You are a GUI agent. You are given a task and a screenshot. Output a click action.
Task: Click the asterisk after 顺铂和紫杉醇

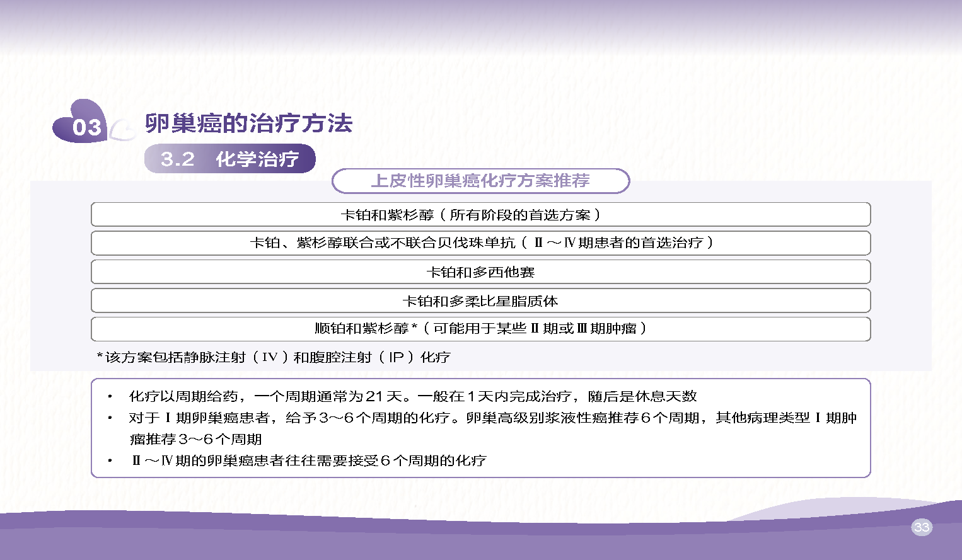click(x=415, y=328)
